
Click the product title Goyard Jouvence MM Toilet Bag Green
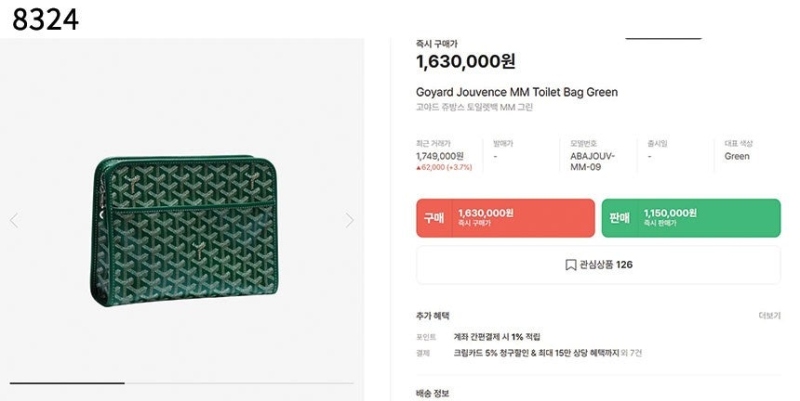(517, 92)
